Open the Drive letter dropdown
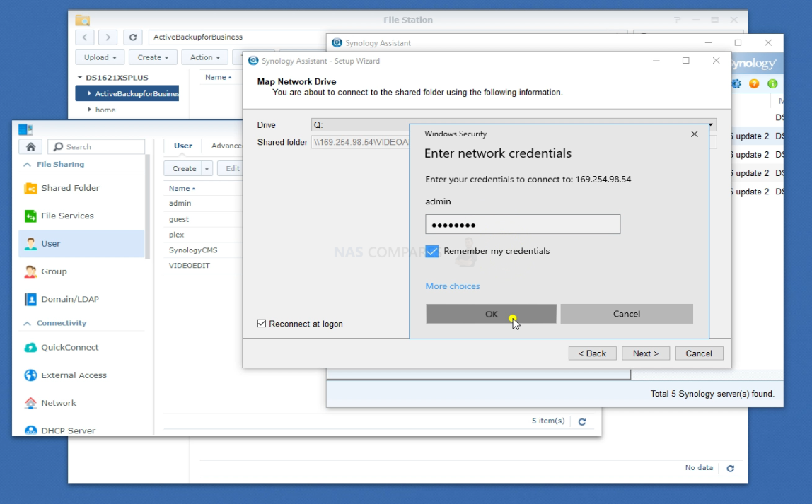 click(712, 124)
